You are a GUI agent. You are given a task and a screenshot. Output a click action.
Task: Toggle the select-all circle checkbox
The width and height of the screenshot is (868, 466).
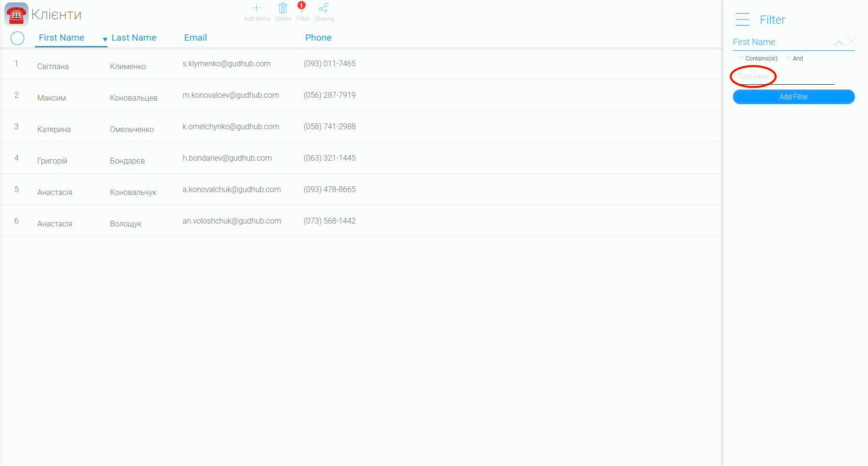pyautogui.click(x=17, y=38)
